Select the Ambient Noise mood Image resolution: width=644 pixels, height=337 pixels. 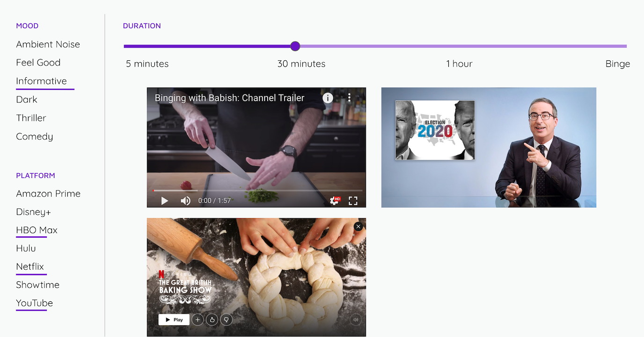[48, 44]
